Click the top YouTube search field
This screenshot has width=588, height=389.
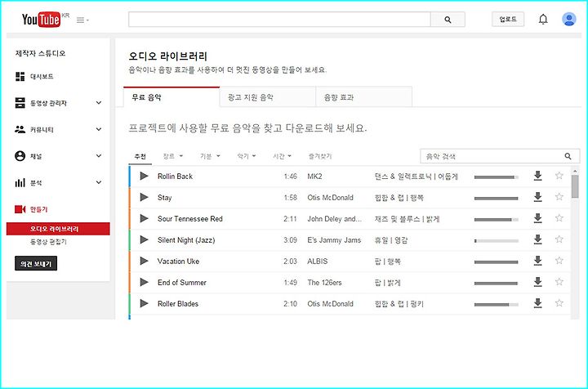(279, 20)
